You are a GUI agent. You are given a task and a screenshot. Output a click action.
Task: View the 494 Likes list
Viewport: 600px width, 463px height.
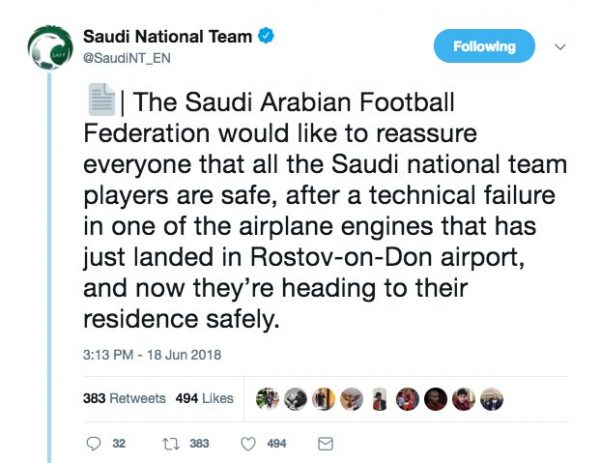click(x=204, y=398)
